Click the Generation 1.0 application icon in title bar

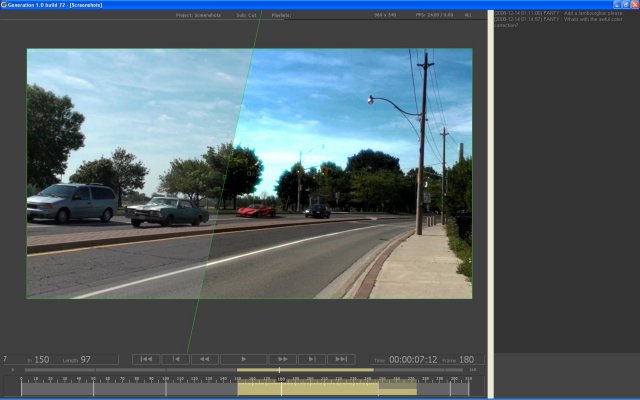[x=4, y=5]
